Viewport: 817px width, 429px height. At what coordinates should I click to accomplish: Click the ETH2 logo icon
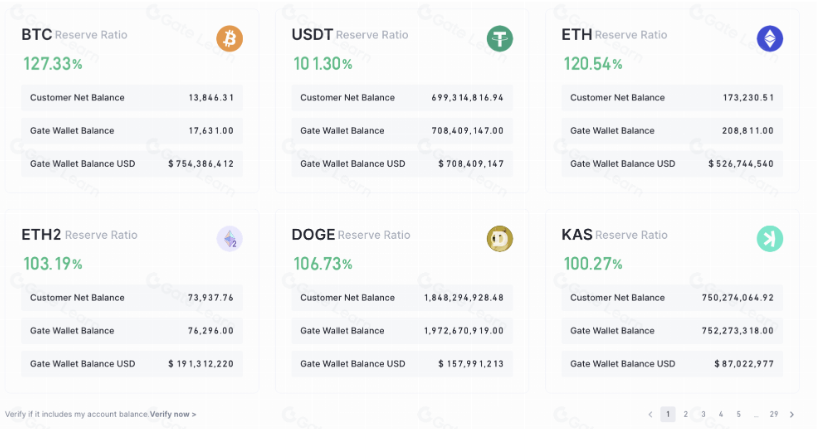[229, 239]
